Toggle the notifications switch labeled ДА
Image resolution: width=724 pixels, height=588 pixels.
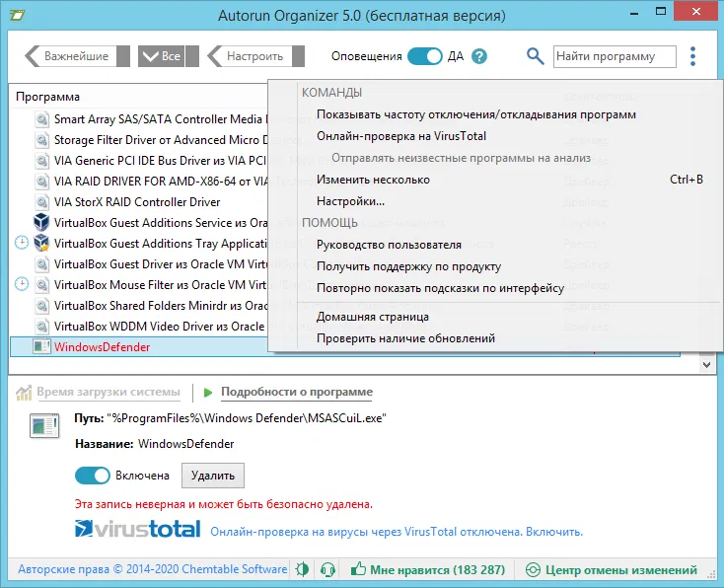pyautogui.click(x=425, y=56)
